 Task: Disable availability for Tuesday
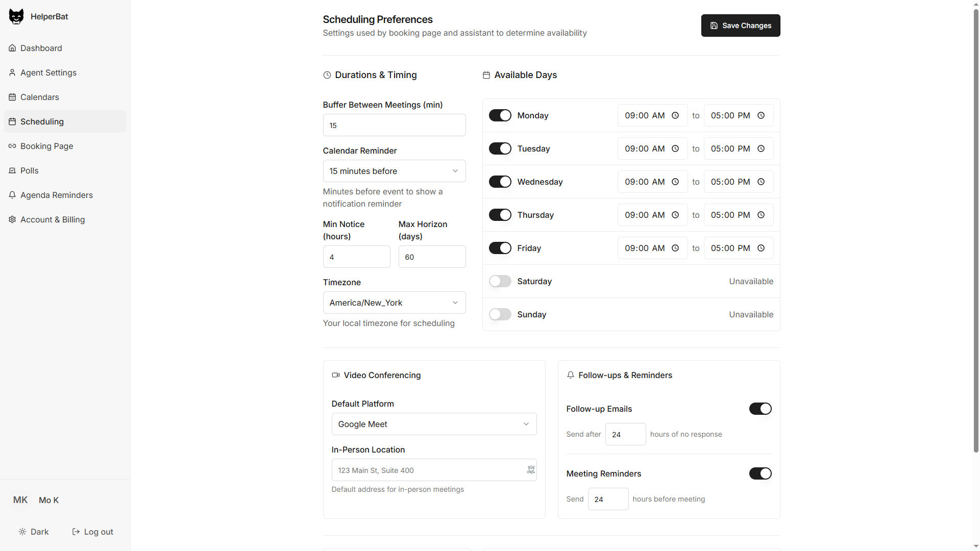point(500,148)
